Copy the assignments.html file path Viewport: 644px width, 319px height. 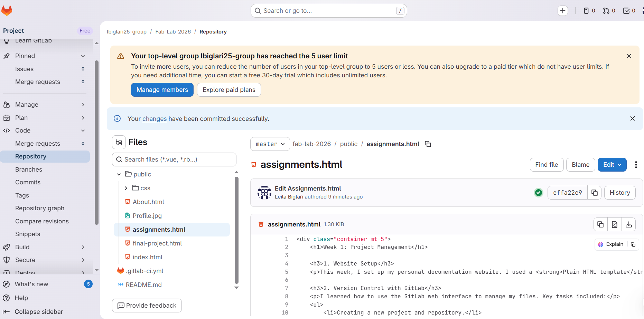(x=428, y=144)
